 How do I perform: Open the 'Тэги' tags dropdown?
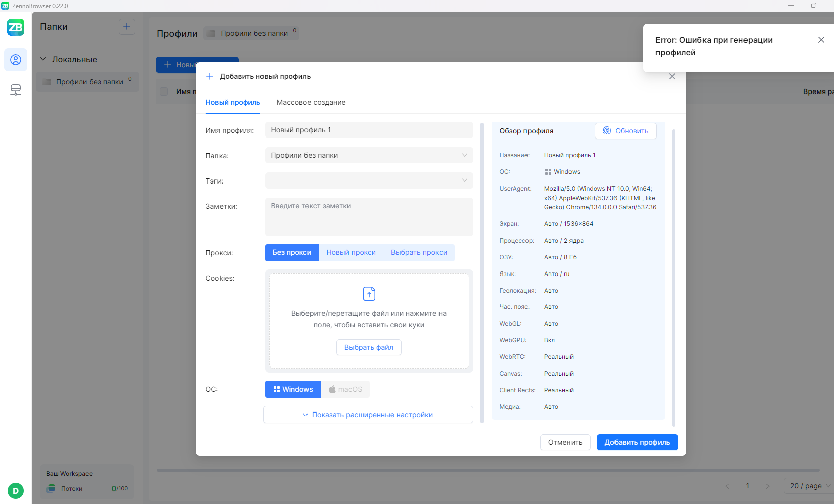(369, 180)
